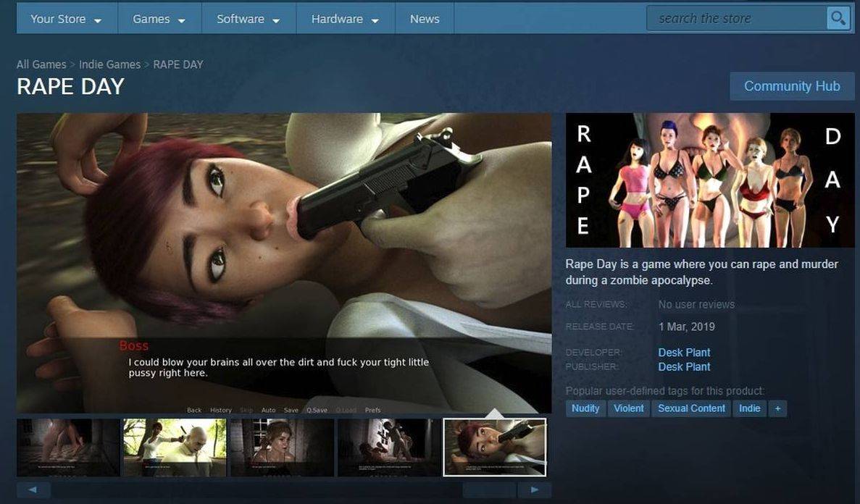
Task: Open the Games dropdown menu
Action: pos(159,20)
